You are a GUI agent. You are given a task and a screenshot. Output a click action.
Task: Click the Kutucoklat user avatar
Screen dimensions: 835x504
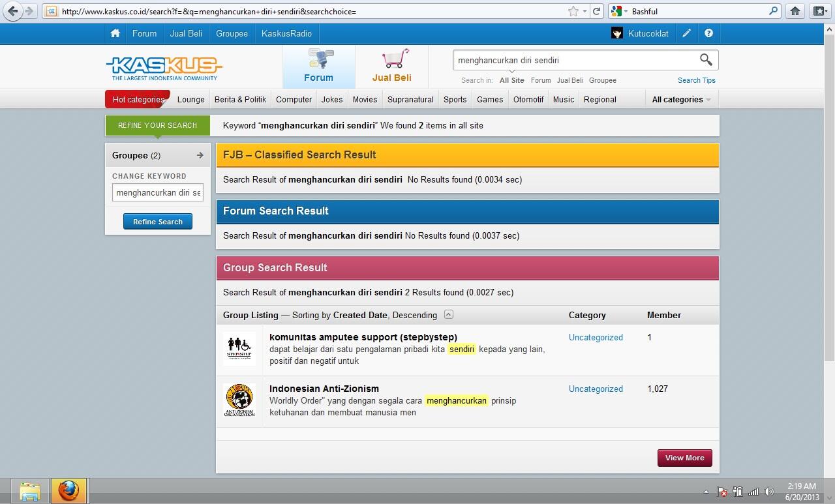pos(616,33)
